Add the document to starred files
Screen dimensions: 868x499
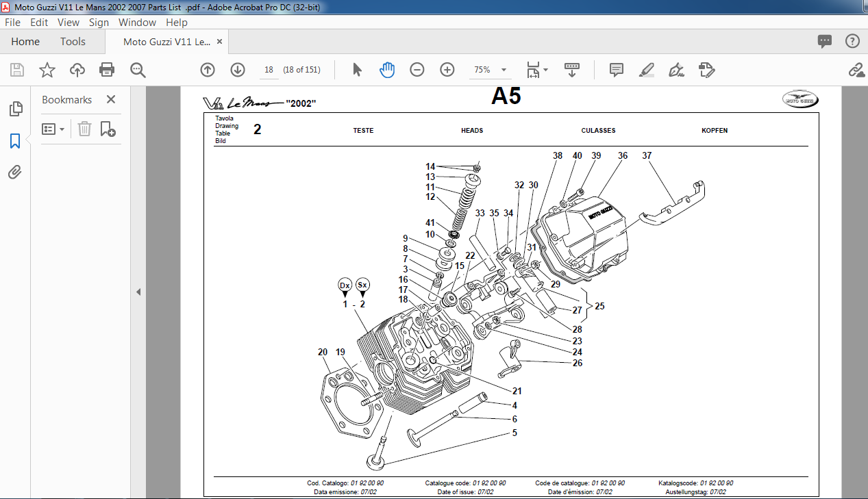(x=47, y=69)
